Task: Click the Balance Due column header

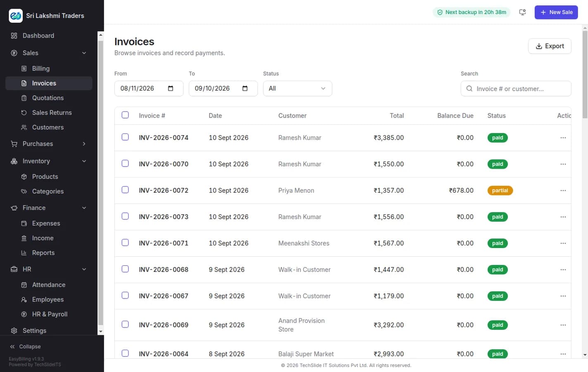Action: point(455,116)
